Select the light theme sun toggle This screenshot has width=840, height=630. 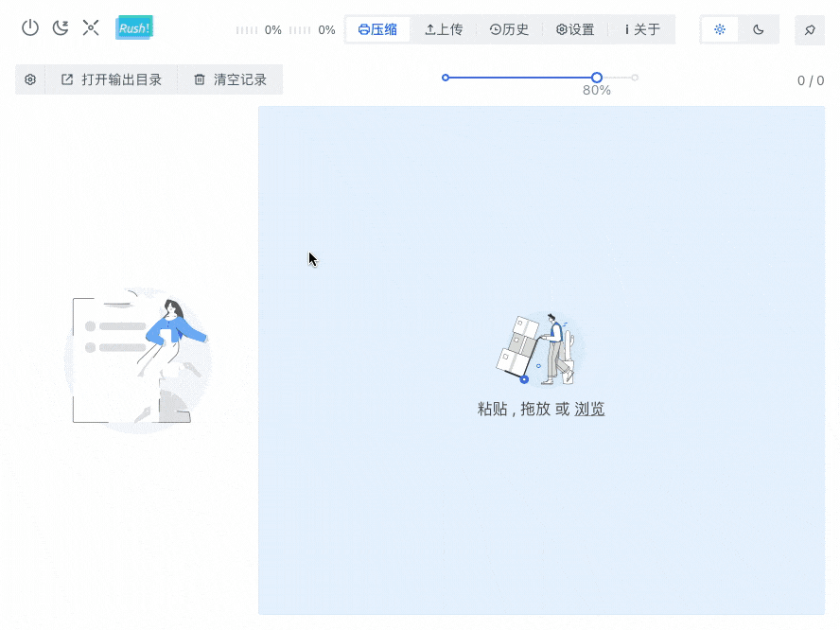pos(720,29)
